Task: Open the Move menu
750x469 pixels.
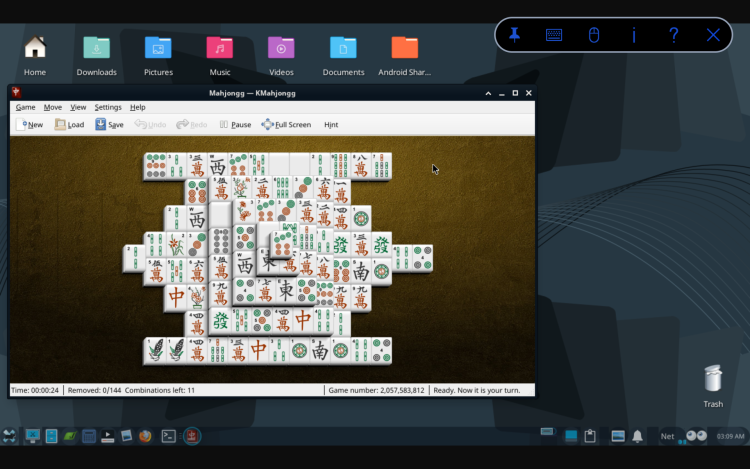Action: [x=53, y=107]
